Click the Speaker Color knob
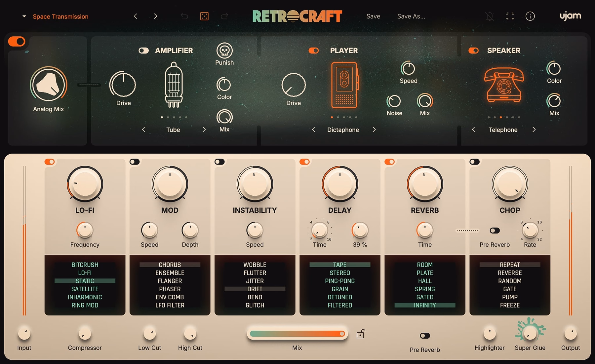Image resolution: width=595 pixels, height=364 pixels. (554, 69)
